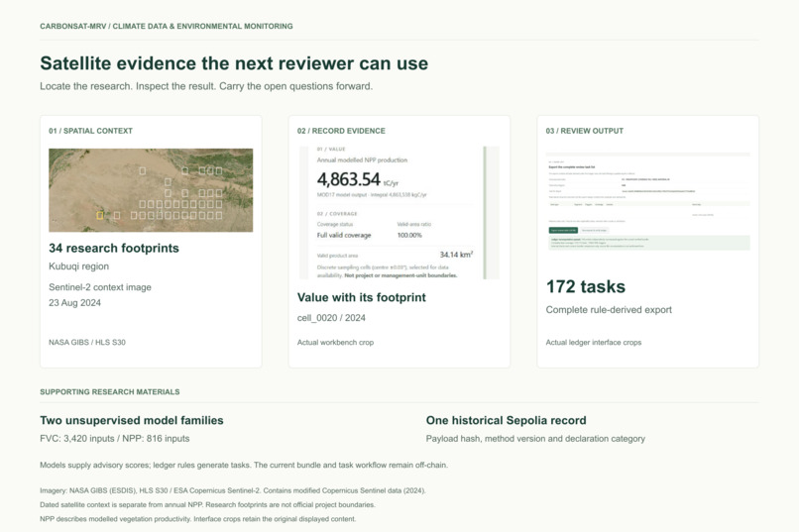Select the '01 / SPATIAL CONTEXT' card label

click(x=90, y=131)
